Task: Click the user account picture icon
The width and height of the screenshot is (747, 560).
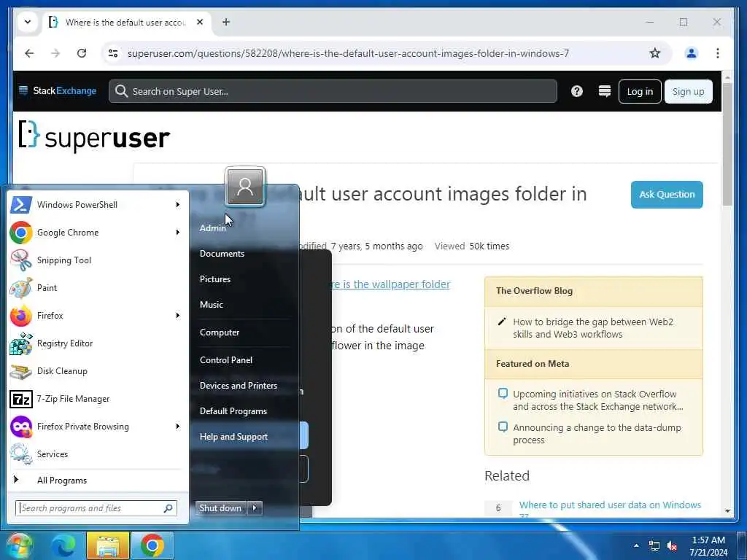Action: coord(245,187)
